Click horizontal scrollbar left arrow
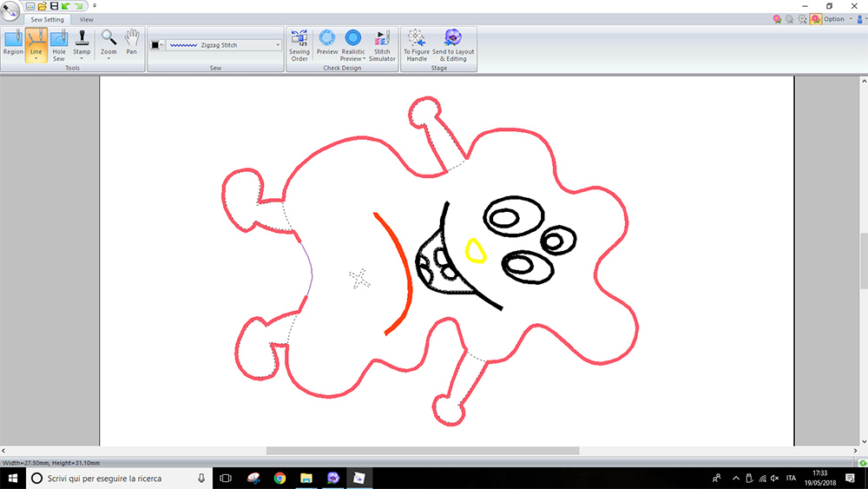 3,451
